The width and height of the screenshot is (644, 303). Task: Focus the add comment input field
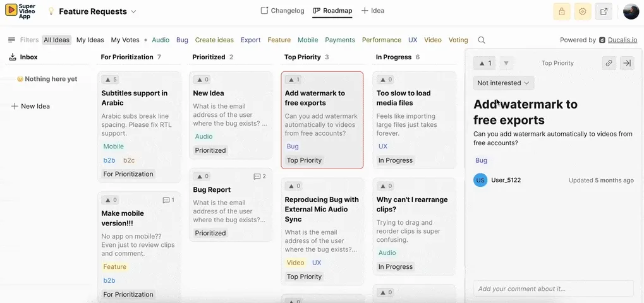[x=553, y=288]
